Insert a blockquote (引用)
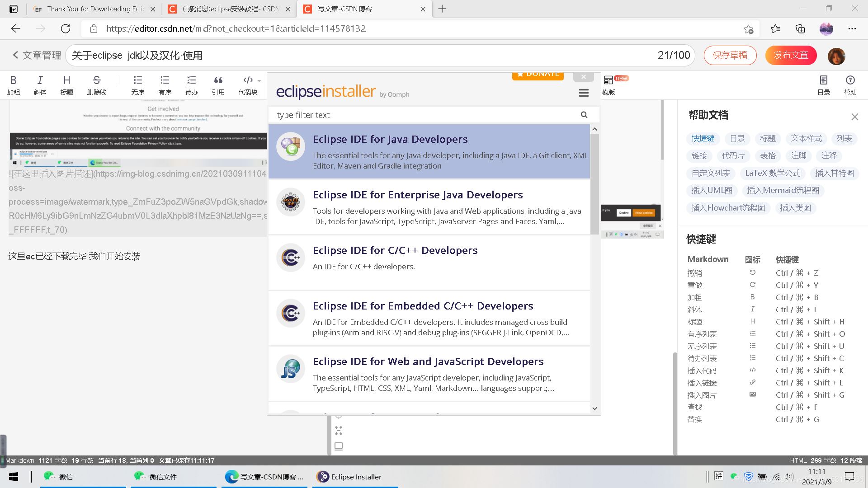This screenshot has width=868, height=488. click(x=218, y=85)
